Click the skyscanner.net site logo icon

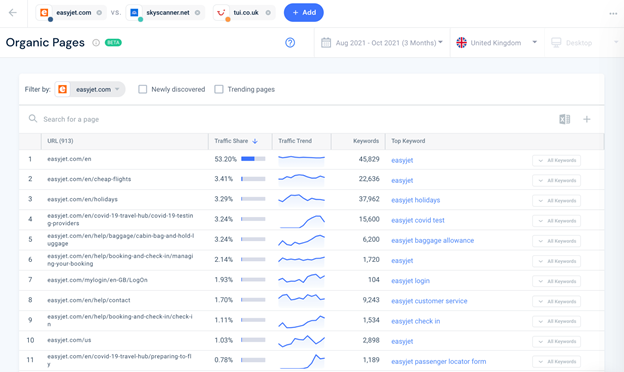(135, 13)
